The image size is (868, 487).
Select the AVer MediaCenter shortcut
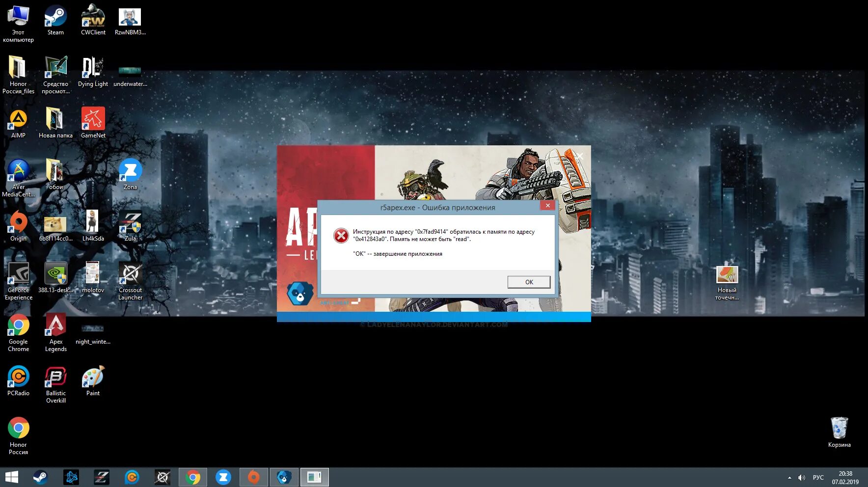pos(18,178)
